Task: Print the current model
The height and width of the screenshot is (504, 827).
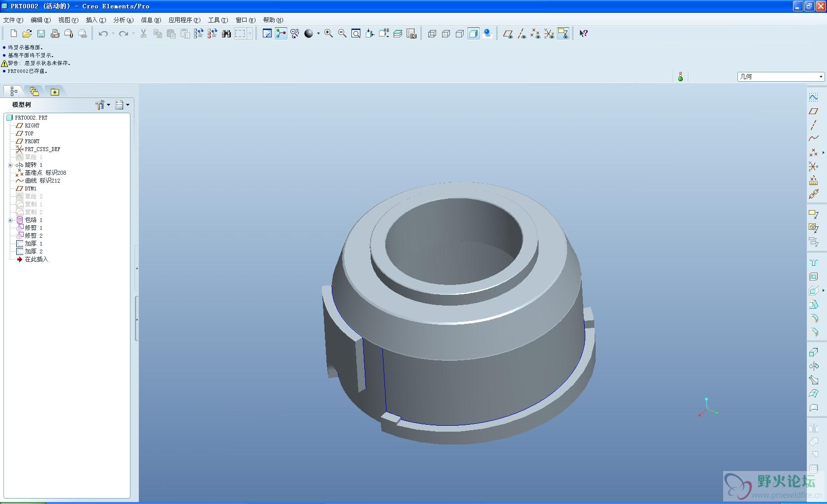Action: [55, 33]
